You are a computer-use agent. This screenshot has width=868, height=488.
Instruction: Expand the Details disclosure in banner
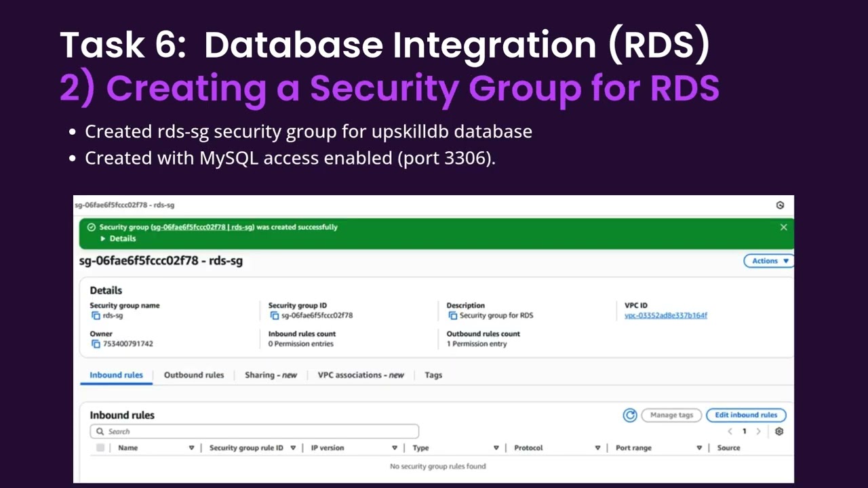pyautogui.click(x=118, y=239)
